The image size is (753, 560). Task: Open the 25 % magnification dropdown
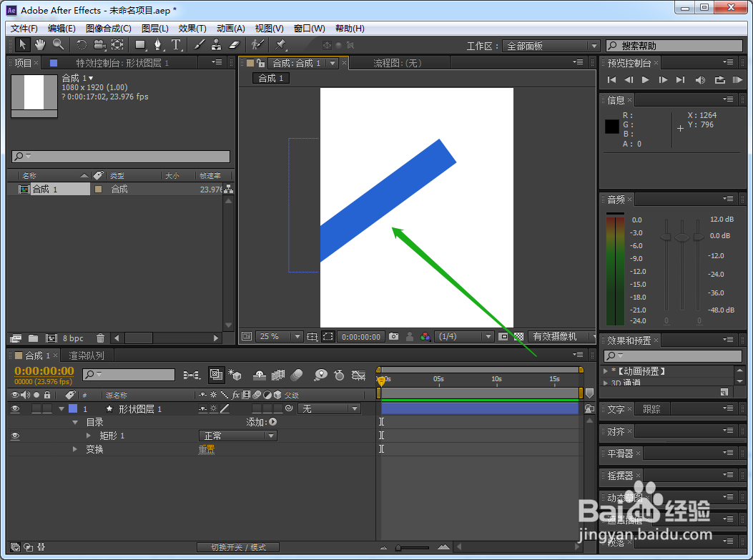(279, 337)
